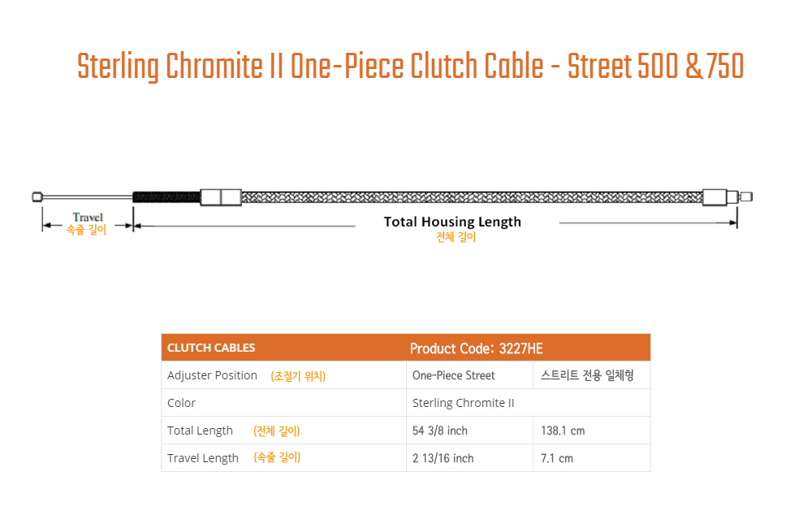The image size is (812, 528).
Task: Click the Sterling Chromite II product title
Action: (x=410, y=66)
